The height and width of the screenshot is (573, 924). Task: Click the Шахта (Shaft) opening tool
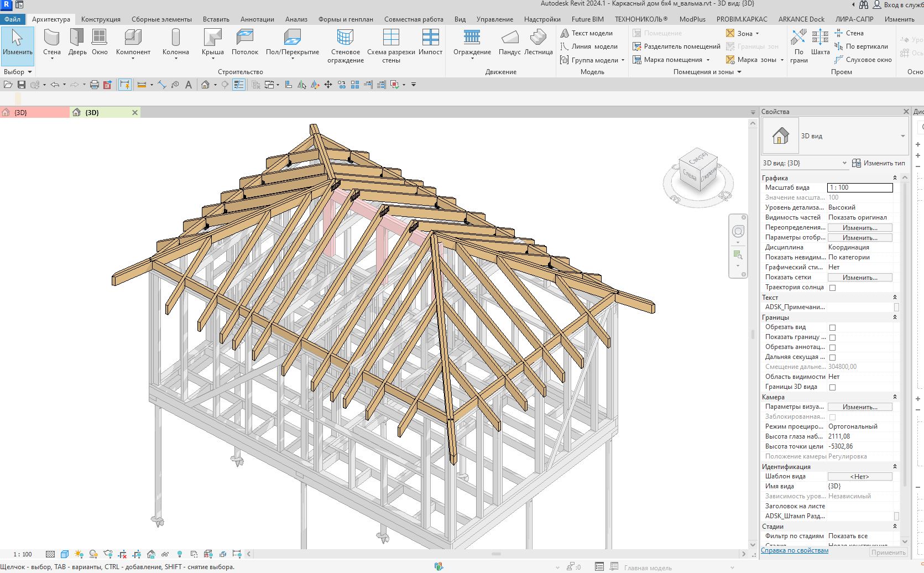(821, 44)
